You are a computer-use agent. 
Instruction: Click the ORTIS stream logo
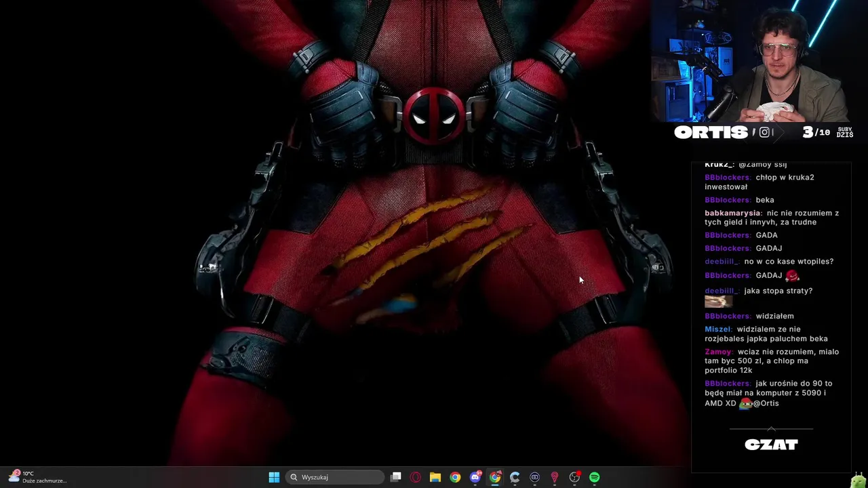click(711, 132)
